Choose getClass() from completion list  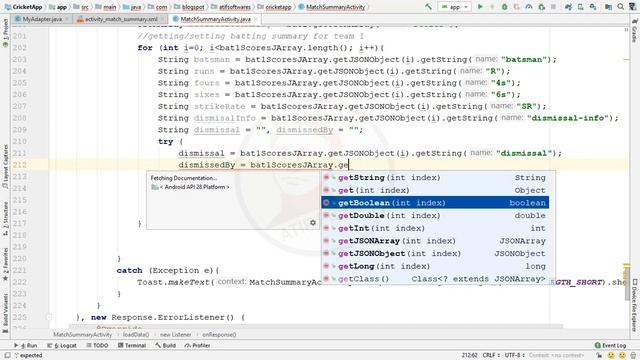(x=435, y=279)
